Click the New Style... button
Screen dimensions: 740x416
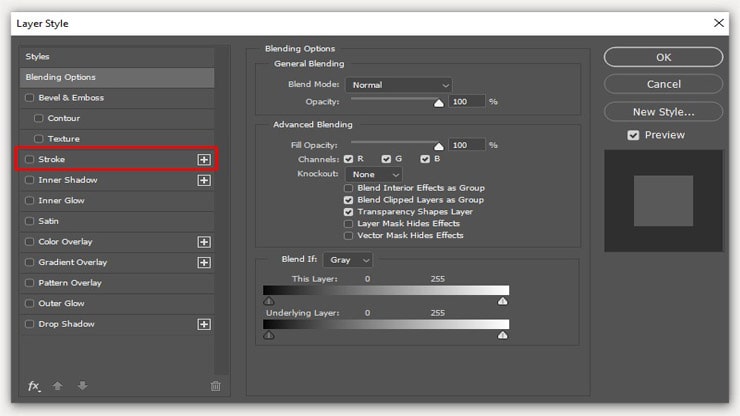click(663, 112)
